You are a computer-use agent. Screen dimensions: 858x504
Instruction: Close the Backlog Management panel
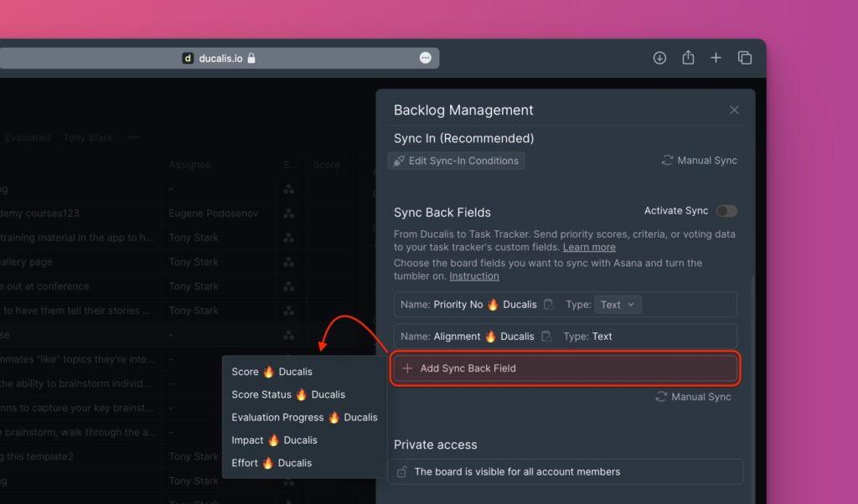tap(734, 110)
